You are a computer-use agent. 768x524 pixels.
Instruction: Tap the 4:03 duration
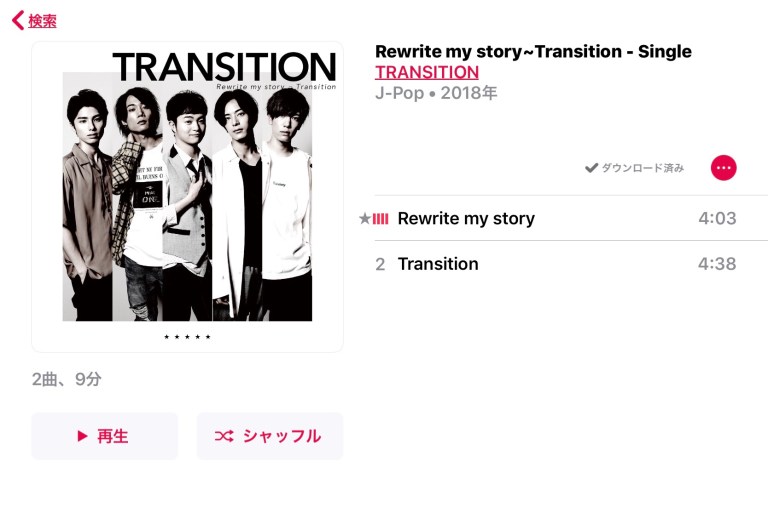(x=716, y=219)
